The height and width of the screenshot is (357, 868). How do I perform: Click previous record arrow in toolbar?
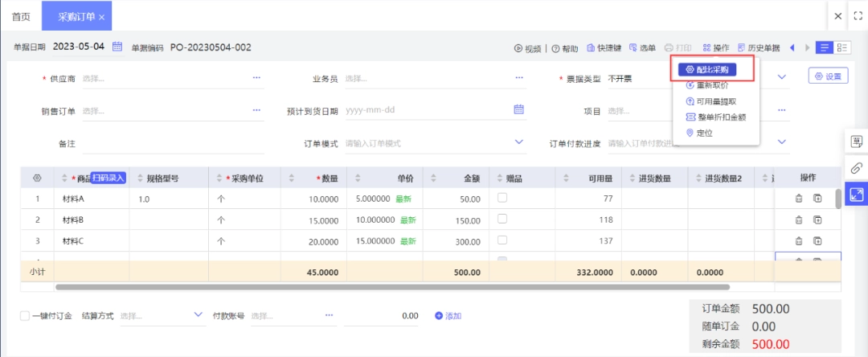point(792,48)
